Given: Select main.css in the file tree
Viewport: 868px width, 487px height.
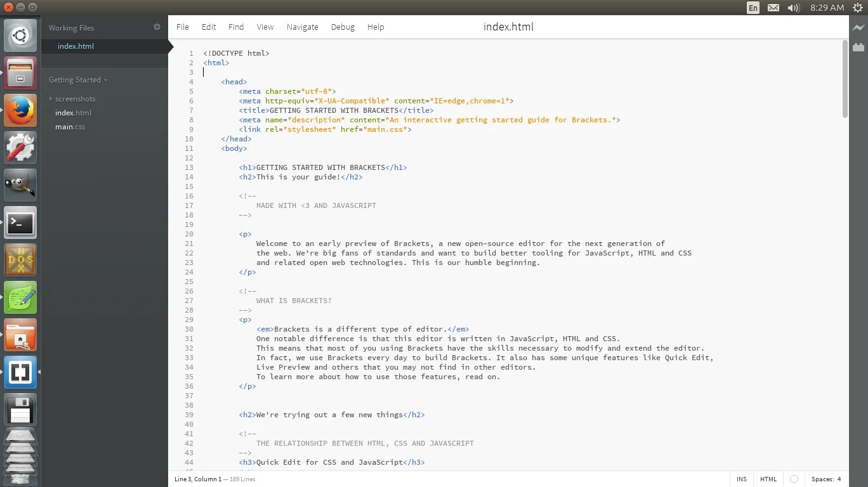Looking at the screenshot, I should point(70,126).
